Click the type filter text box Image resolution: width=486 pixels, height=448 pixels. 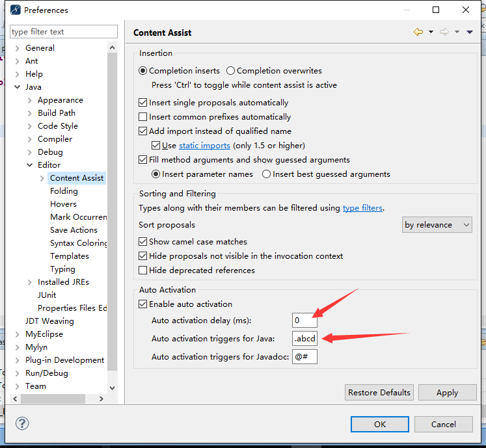tap(64, 32)
